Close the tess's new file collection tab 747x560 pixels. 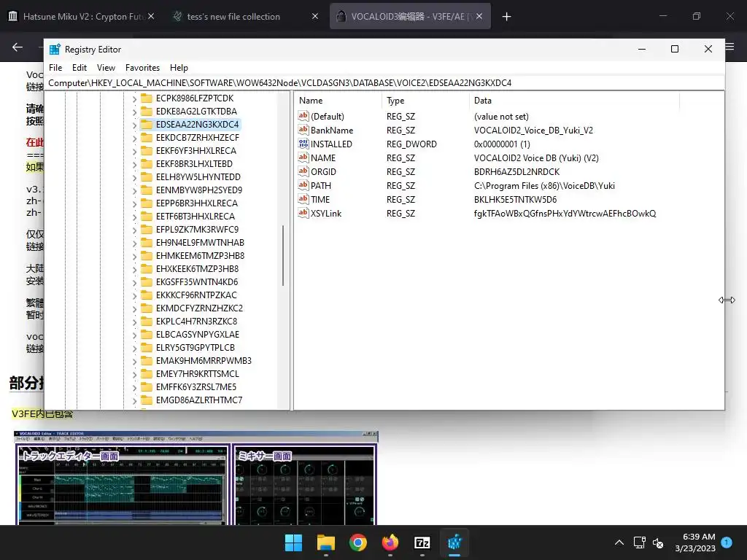click(315, 16)
